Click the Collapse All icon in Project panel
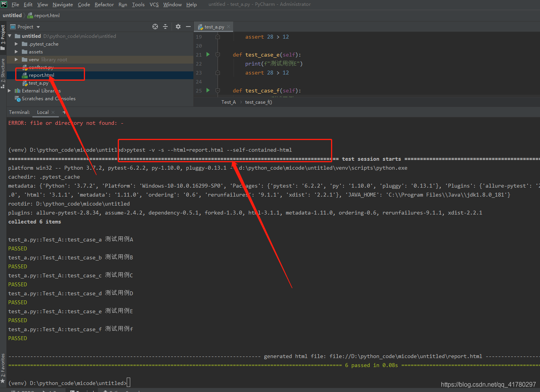The width and height of the screenshot is (540, 392). (165, 27)
